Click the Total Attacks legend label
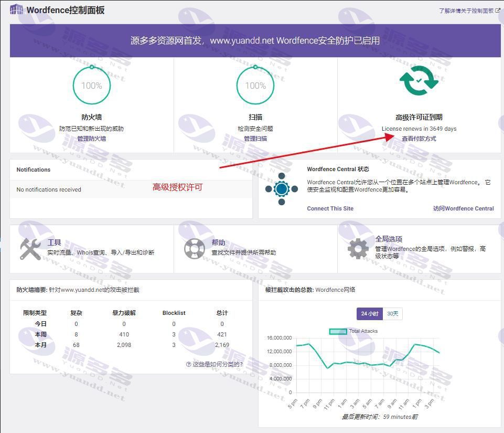Viewport: 504px width, 433px height. (x=363, y=331)
